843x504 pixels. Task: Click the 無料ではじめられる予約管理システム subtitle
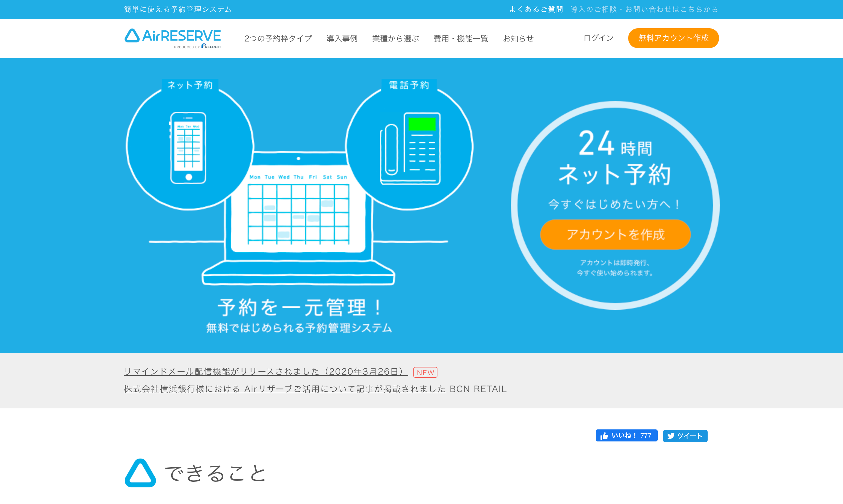299,328
